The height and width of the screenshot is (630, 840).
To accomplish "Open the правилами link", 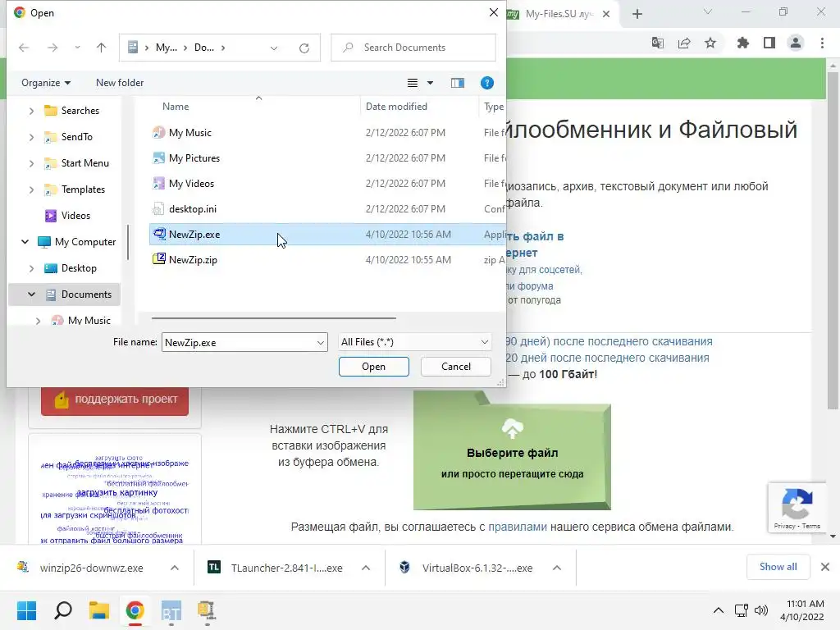I will click(518, 527).
